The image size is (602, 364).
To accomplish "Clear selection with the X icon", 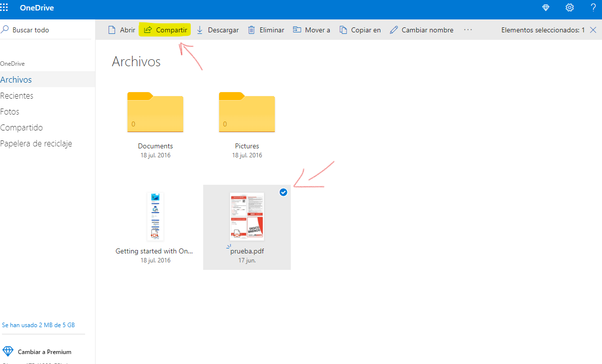I will (x=593, y=30).
